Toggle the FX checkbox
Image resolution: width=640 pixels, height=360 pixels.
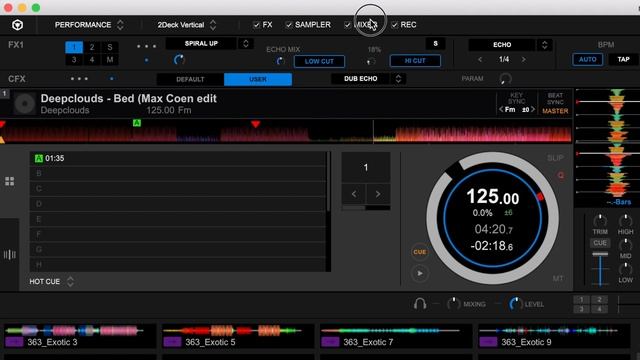click(256, 25)
